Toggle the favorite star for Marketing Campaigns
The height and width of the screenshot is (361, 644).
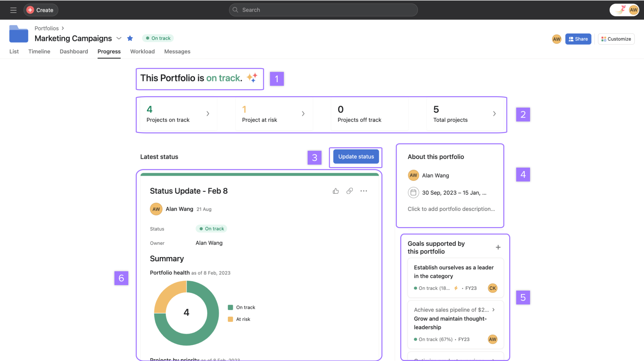pos(130,38)
